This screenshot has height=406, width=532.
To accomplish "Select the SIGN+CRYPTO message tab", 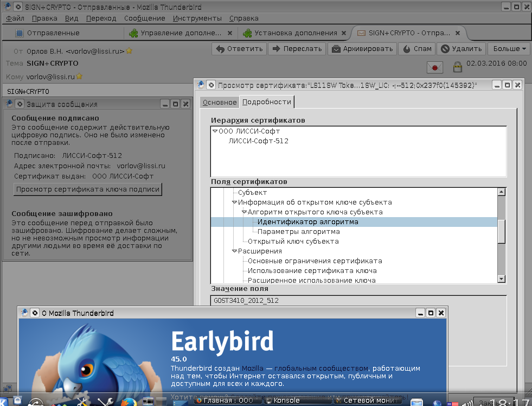I will [x=409, y=33].
